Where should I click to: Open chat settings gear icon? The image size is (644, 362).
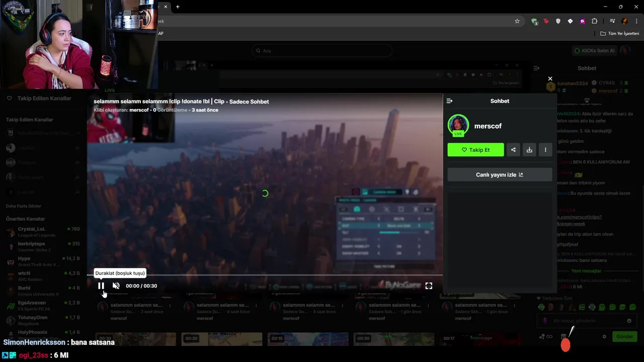click(x=604, y=336)
